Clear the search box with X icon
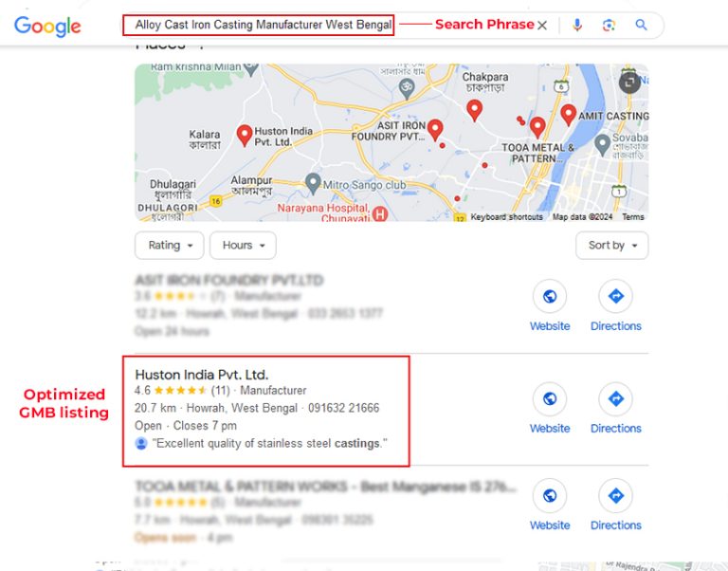This screenshot has height=571, width=728. (x=542, y=25)
